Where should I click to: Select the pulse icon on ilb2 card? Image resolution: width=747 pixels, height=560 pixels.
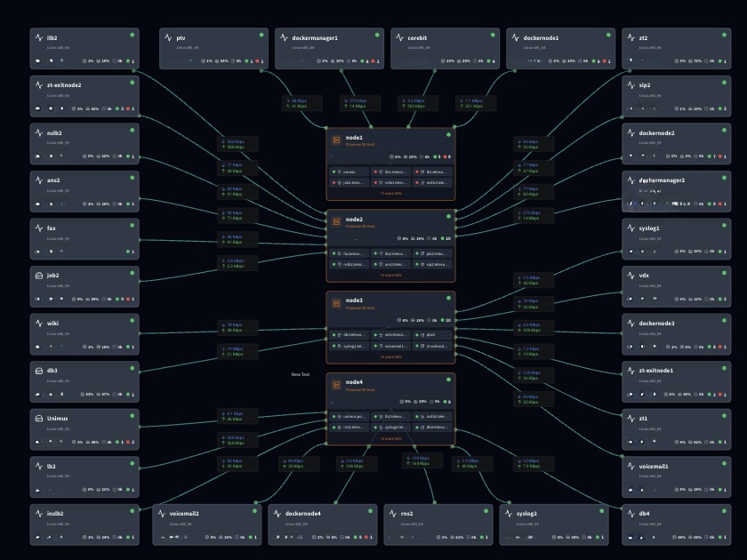click(x=38, y=38)
